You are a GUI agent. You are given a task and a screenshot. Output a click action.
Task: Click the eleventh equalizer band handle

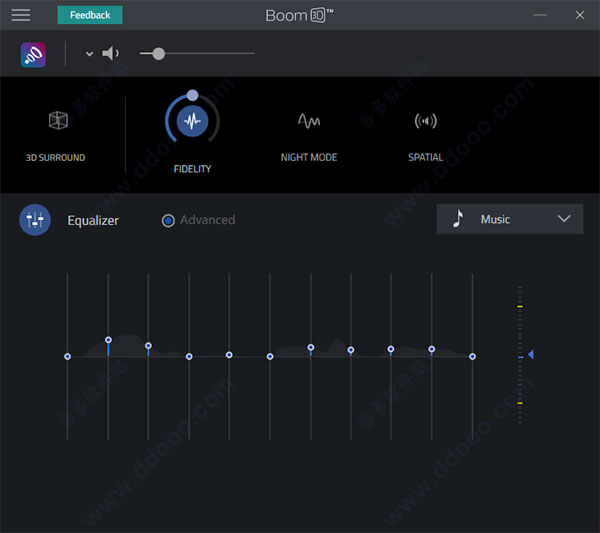(x=473, y=357)
